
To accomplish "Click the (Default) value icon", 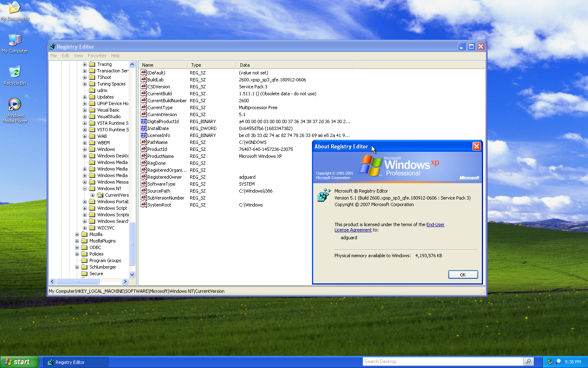I will point(144,72).
